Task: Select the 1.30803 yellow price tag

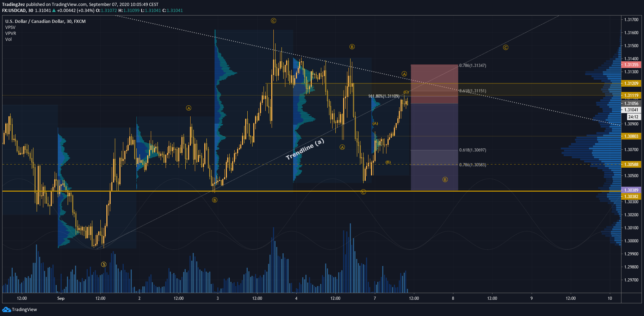Action: 631,136
